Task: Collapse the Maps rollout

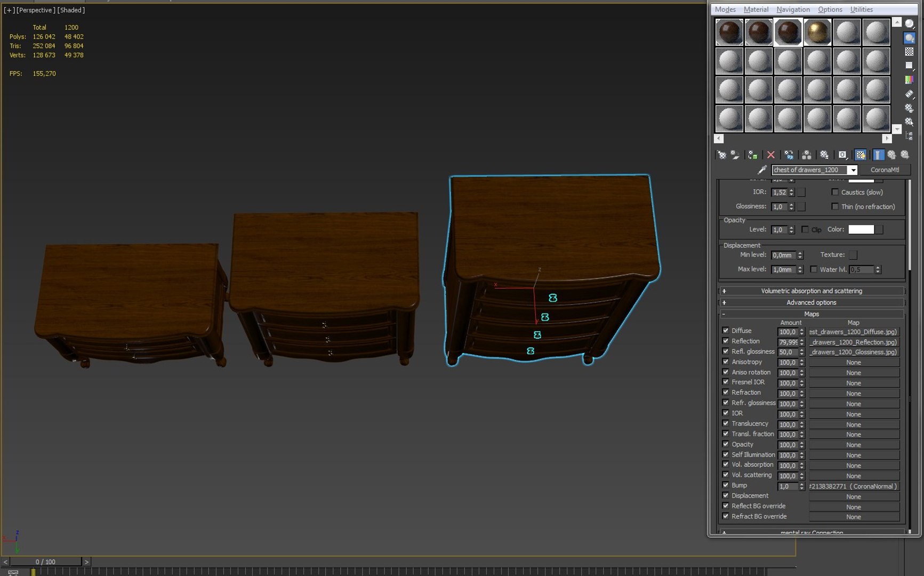Action: [811, 314]
